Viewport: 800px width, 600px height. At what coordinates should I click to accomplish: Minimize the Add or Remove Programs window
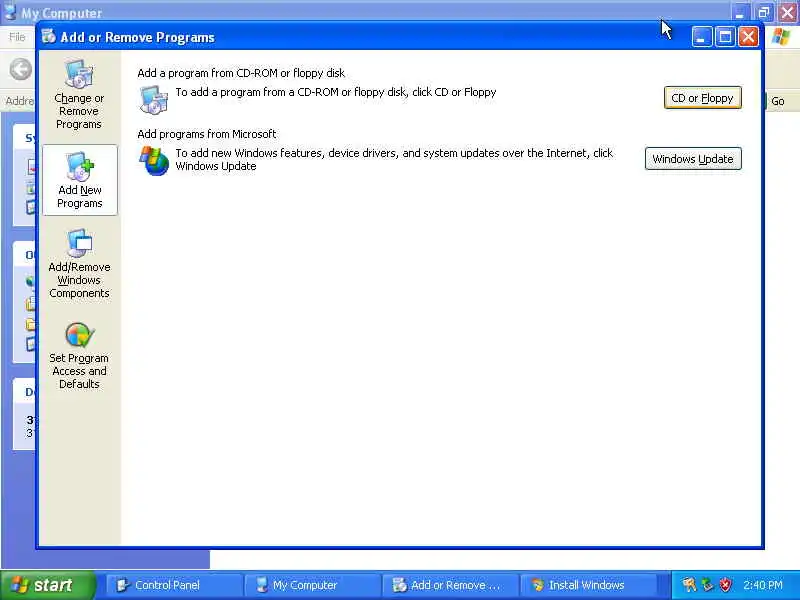[x=702, y=37]
